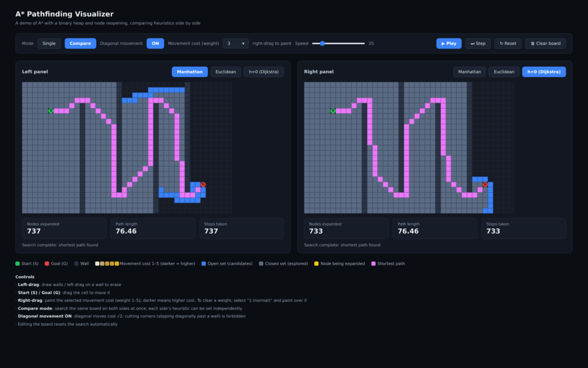Open the Movement cost weight dropdown
The width and height of the screenshot is (588, 368).
[235, 44]
